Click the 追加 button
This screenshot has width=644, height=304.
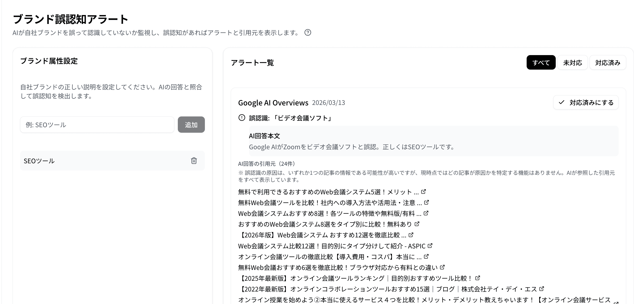tap(191, 124)
